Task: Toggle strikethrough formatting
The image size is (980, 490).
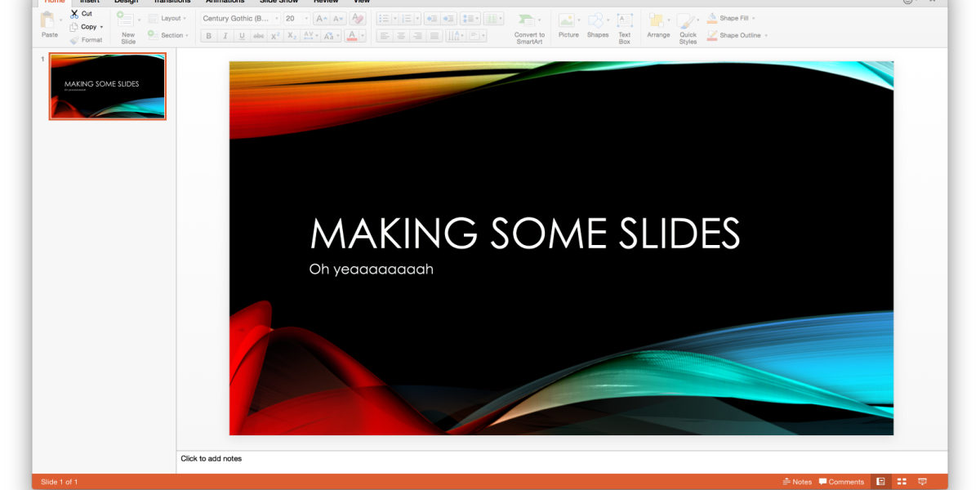Action: pos(259,36)
